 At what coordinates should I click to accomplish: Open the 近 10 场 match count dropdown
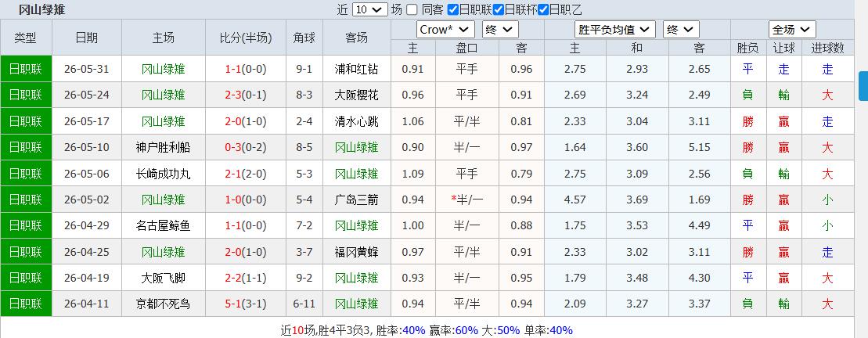[x=369, y=9]
